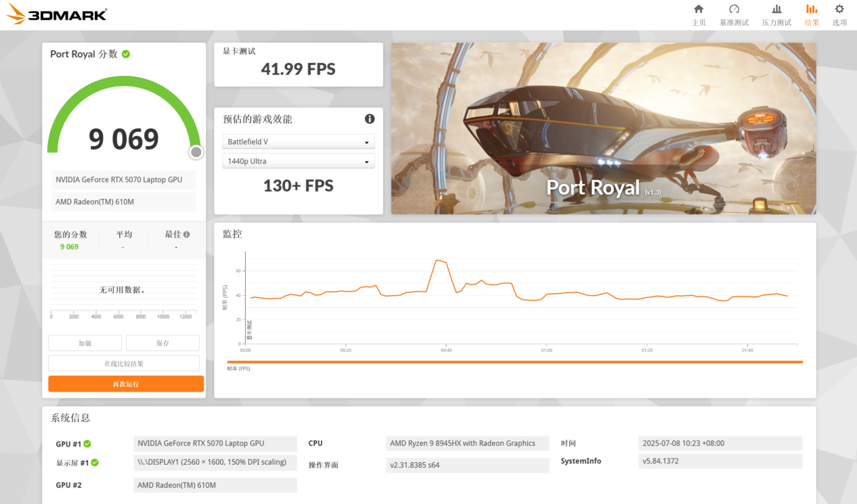Image resolution: width=857 pixels, height=504 pixels.
Task: Click the v2.31.8385 s64 version value
Action: click(468, 465)
